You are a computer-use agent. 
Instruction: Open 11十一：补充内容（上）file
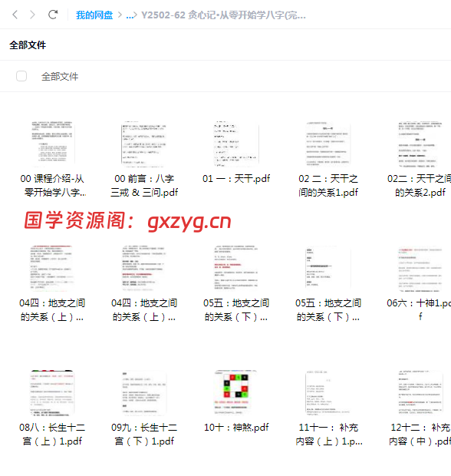pos(328,392)
